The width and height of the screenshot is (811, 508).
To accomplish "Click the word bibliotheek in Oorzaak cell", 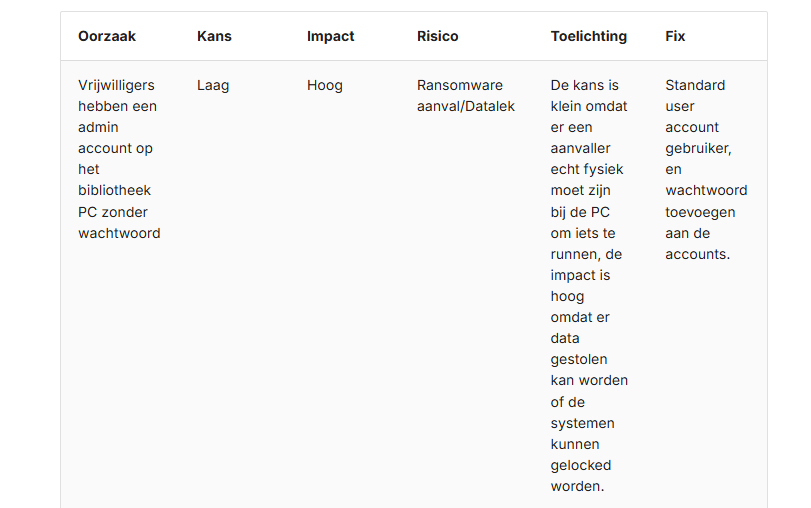I will (x=114, y=190).
